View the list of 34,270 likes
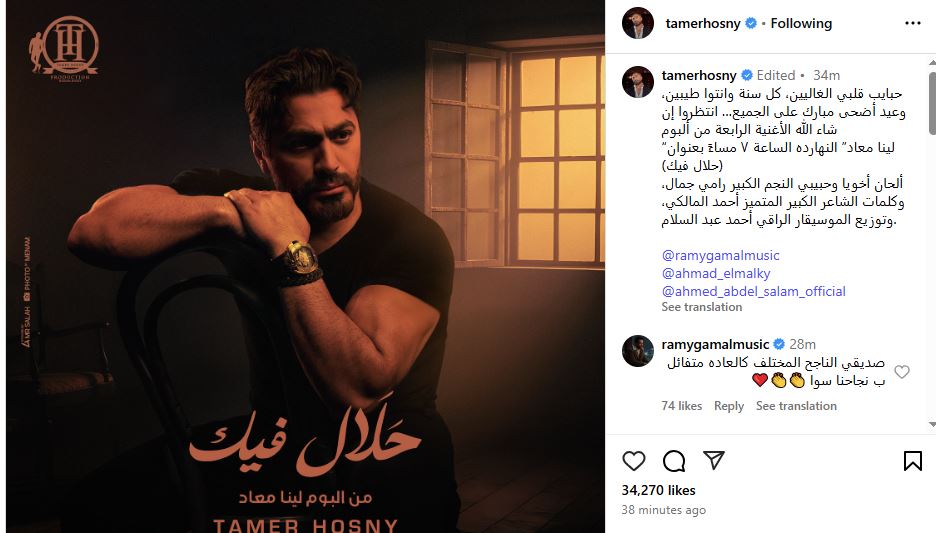 pyautogui.click(x=658, y=491)
